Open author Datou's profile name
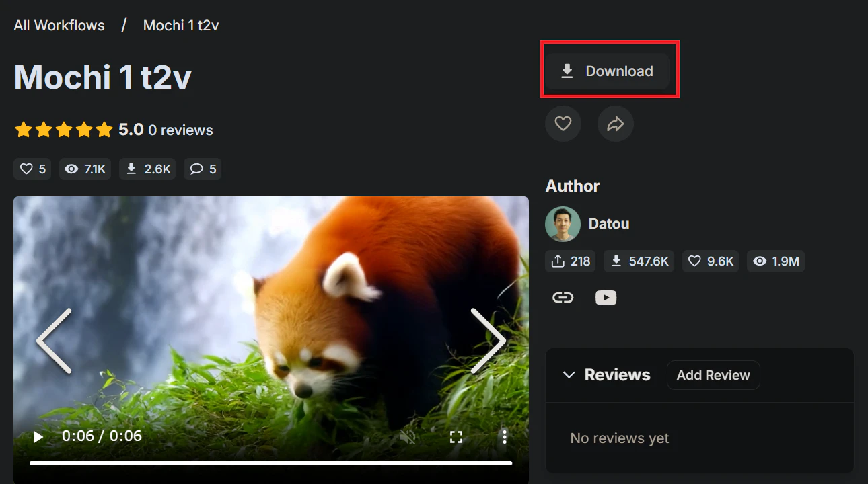This screenshot has height=484, width=868. pos(609,224)
